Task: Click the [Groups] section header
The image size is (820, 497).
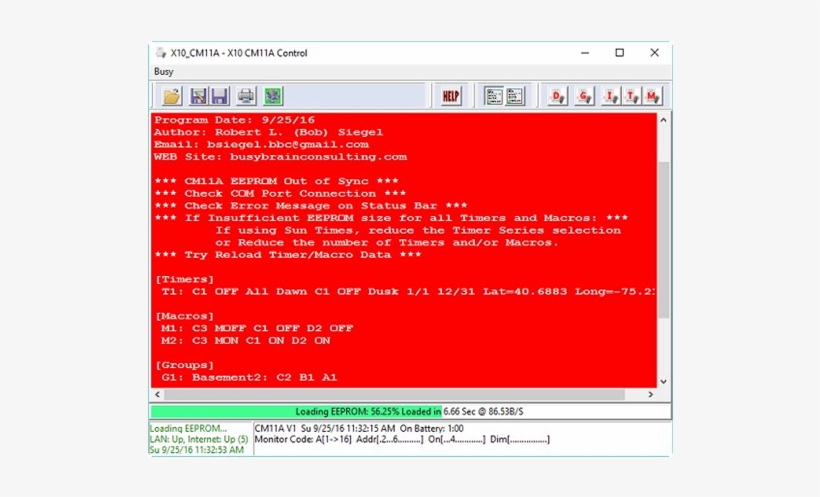Action: point(185,365)
